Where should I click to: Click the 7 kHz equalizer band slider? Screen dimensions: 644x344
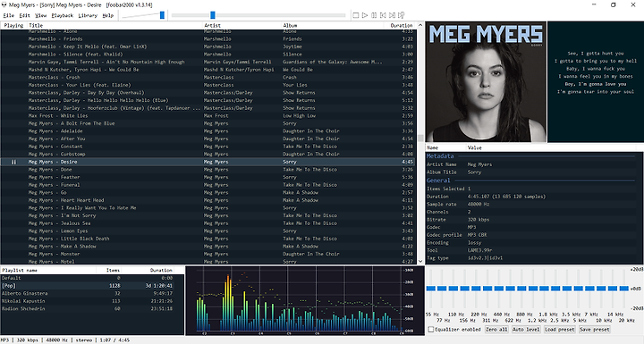[x=589, y=289]
